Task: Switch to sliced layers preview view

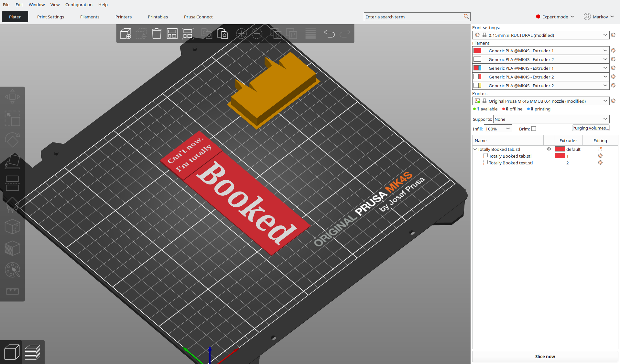Action: pyautogui.click(x=33, y=352)
